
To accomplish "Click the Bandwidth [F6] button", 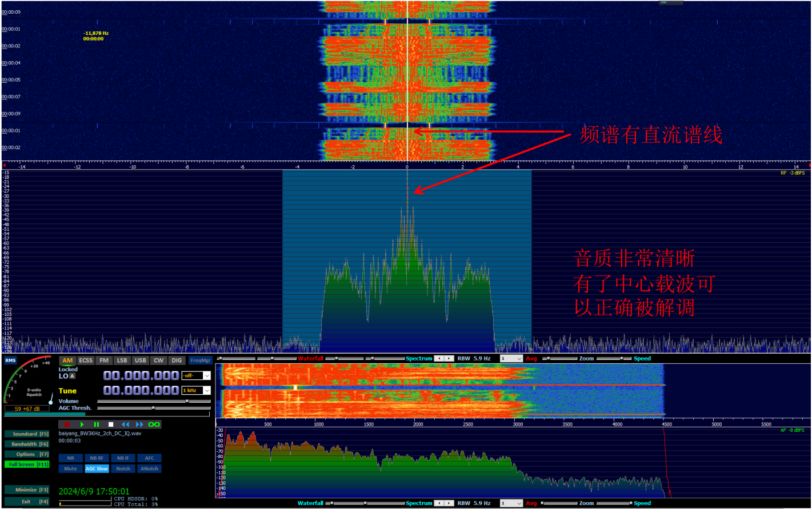I will pyautogui.click(x=27, y=444).
